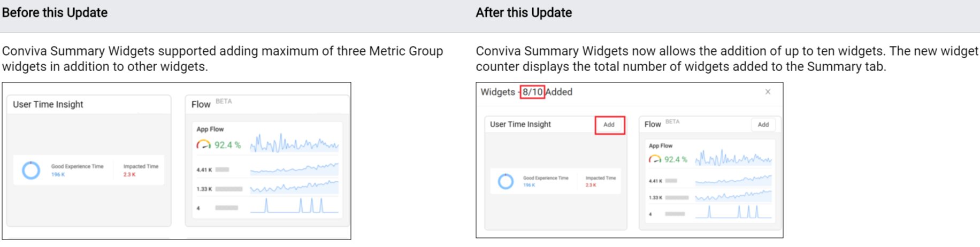Click the 4.41 K trend line in the Before screenshot
Screen dimensions: 980x247
(294, 169)
